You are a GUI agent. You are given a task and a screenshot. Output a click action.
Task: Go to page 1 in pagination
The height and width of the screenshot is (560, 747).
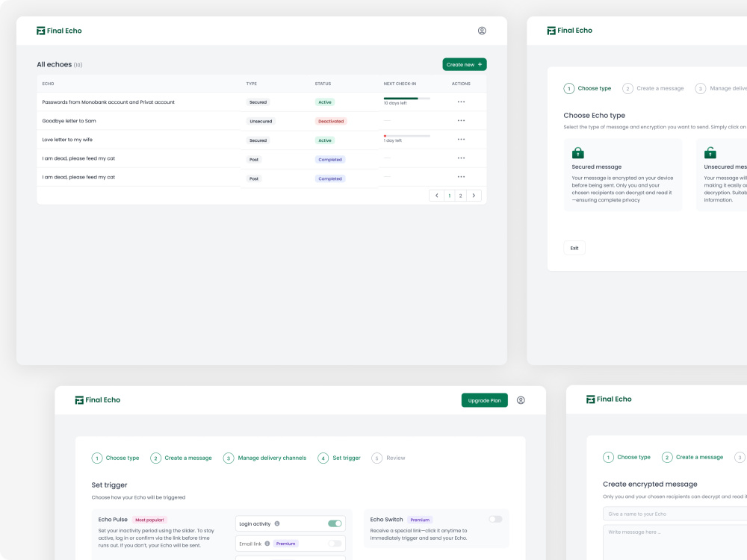point(449,196)
